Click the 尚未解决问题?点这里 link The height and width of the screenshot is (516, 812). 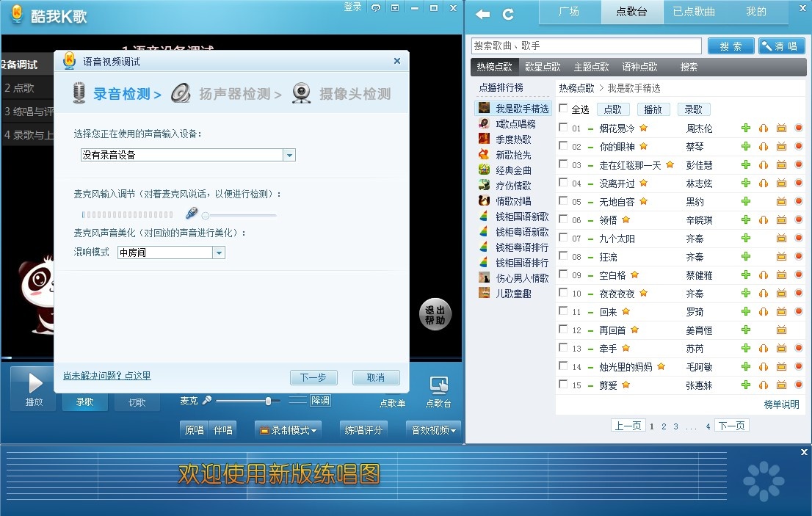point(106,375)
